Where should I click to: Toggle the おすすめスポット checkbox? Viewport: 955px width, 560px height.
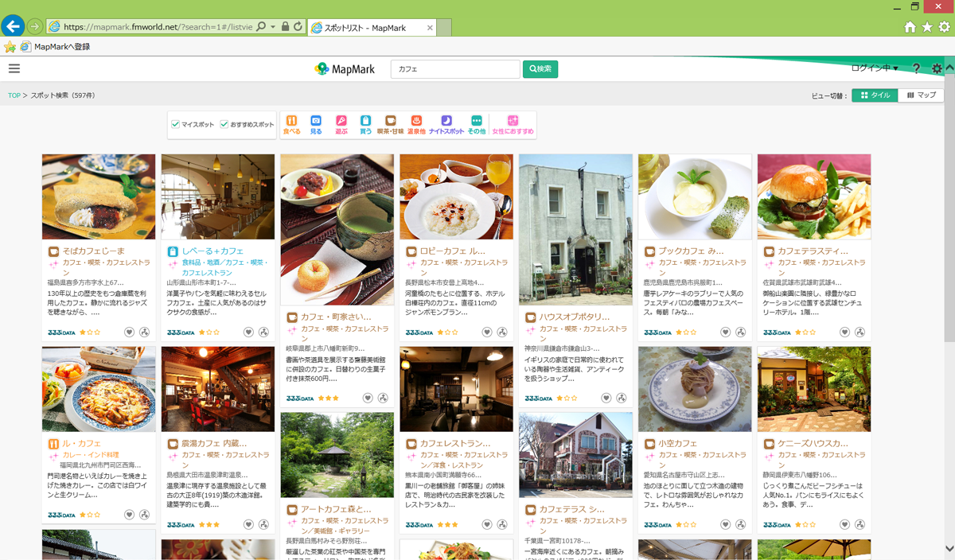(224, 124)
